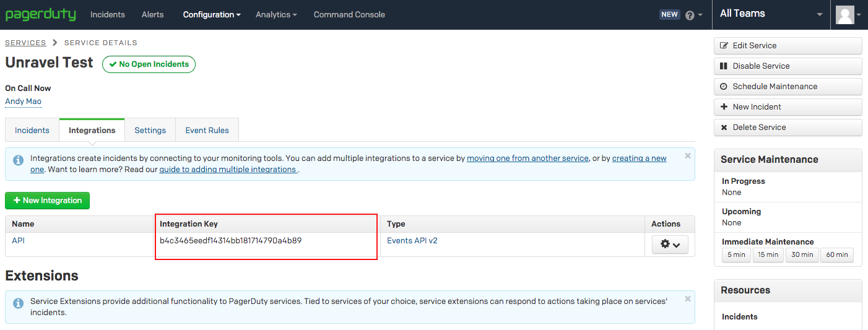Image resolution: width=868 pixels, height=330 pixels.
Task: Start 5 min immediate maintenance
Action: (736, 254)
